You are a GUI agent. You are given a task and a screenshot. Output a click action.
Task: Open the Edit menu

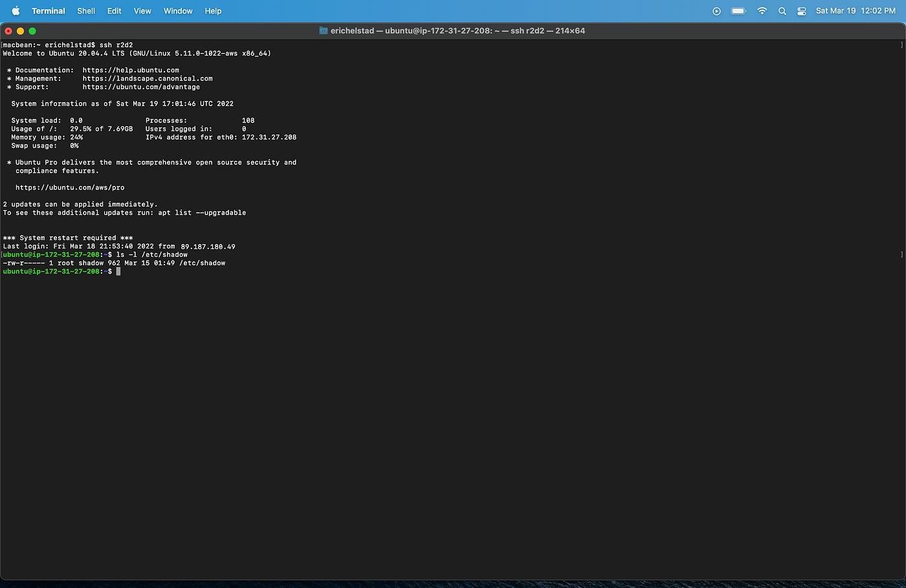pyautogui.click(x=115, y=11)
